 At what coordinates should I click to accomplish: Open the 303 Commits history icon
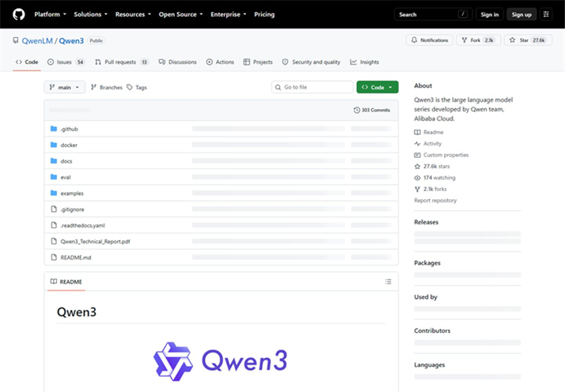tap(357, 110)
